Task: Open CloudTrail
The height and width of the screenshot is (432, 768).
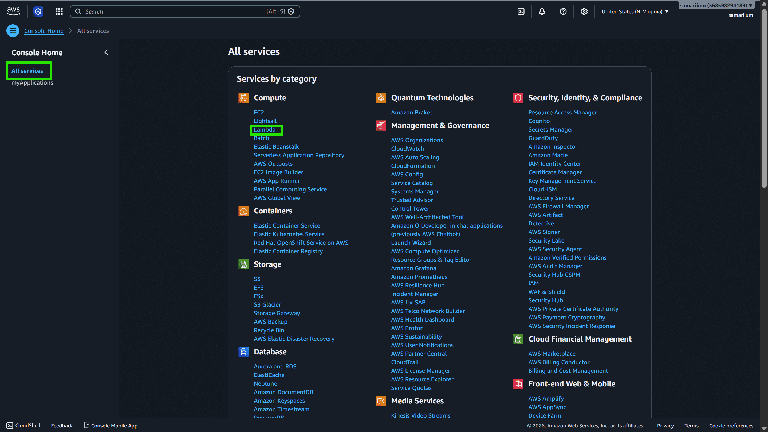Action: [x=405, y=362]
